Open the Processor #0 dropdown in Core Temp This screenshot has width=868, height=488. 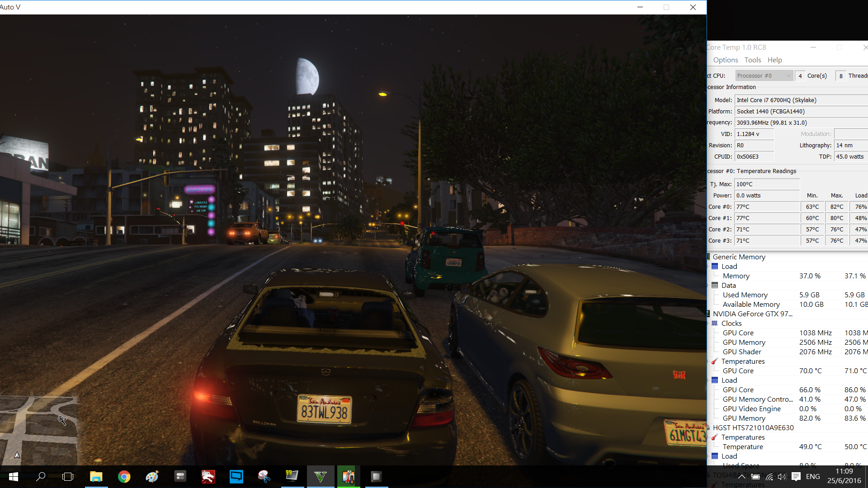click(x=764, y=75)
